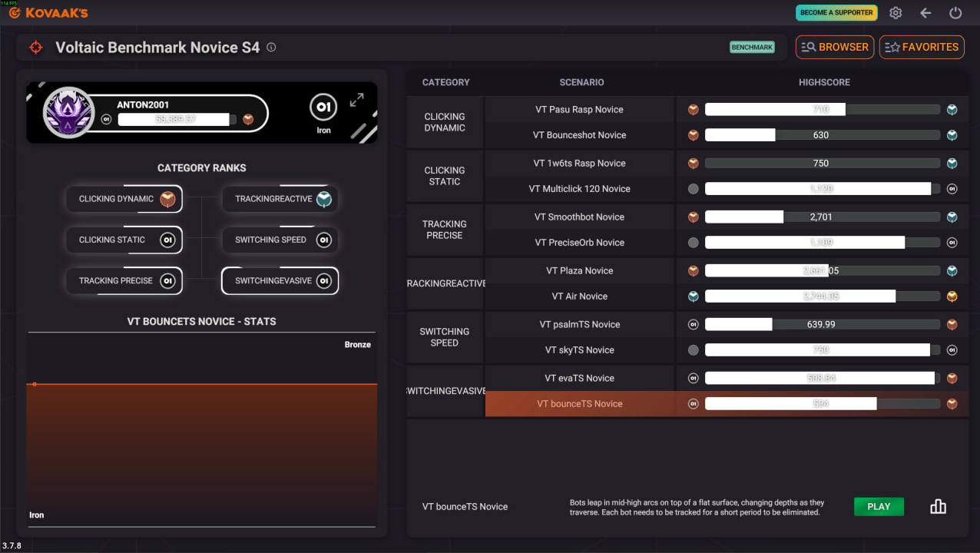Click Become a Supporter button
This screenshot has width=980, height=553.
pyautogui.click(x=836, y=13)
